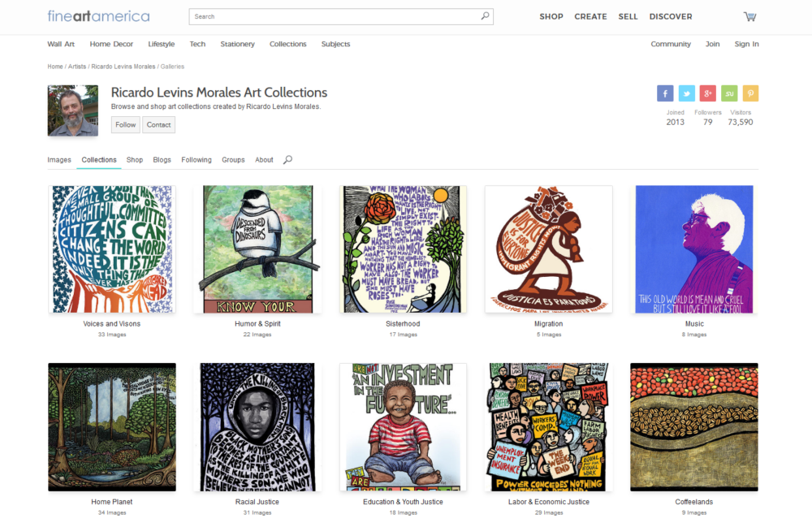
Task: Click the Sisterhood title link
Action: coord(403,324)
